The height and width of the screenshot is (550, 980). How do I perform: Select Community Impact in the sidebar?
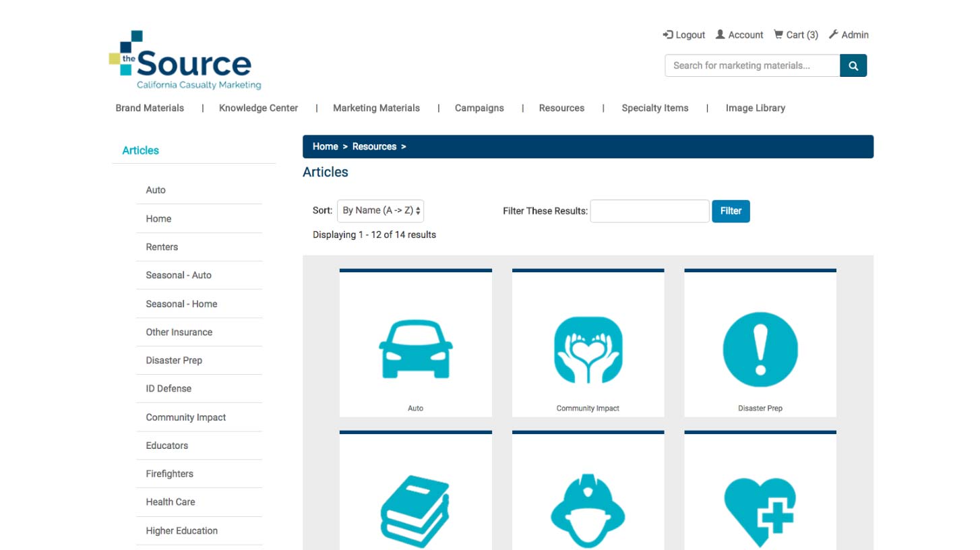click(x=186, y=417)
